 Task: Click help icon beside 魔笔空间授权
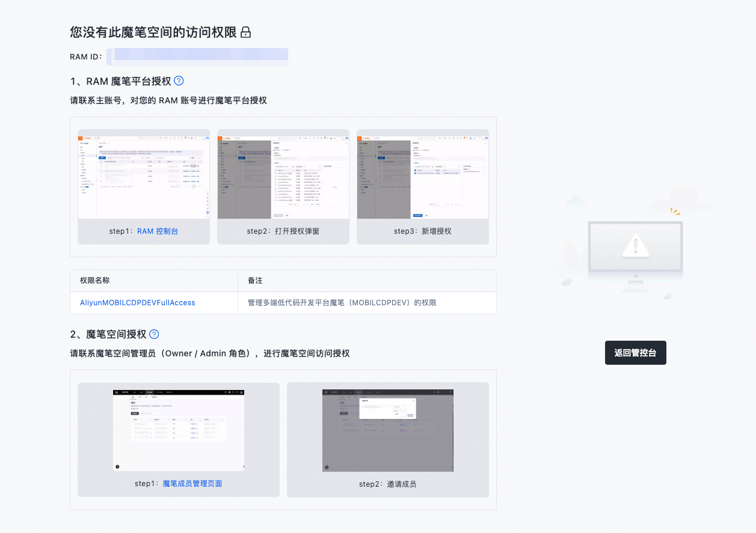(x=154, y=334)
